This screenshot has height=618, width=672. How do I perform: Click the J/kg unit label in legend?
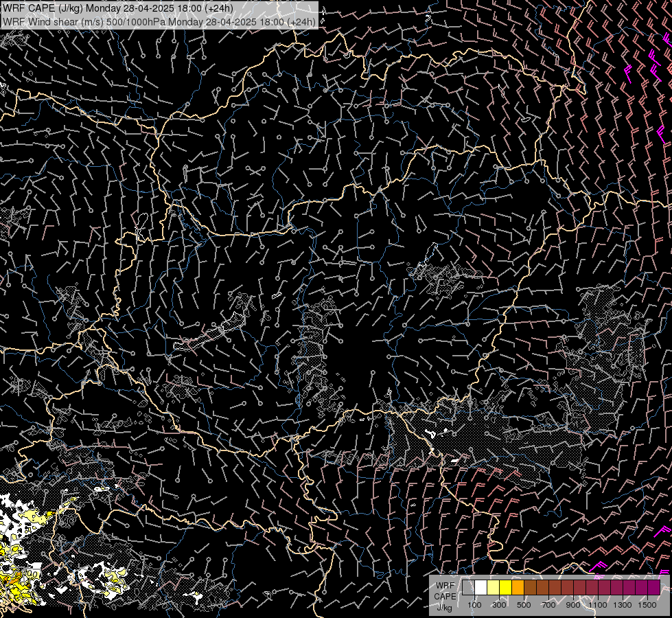(444, 608)
